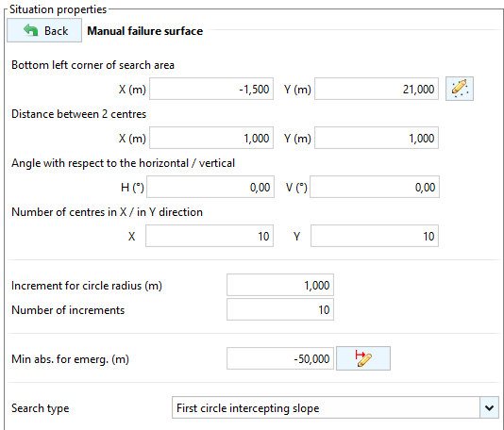Click the Increment for circle radius field
Image resolution: width=504 pixels, height=430 pixels.
280,285
